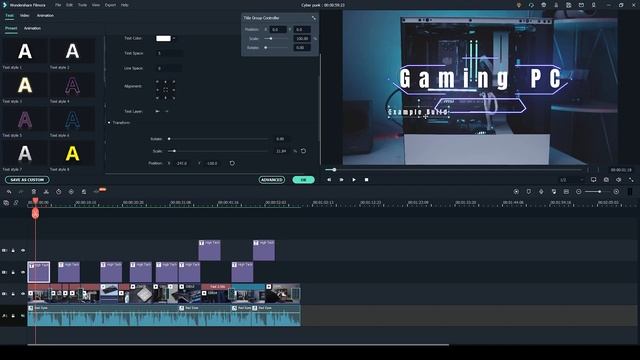This screenshot has width=640, height=360.
Task: Collapse the Title Group Controller panel
Action: [x=313, y=18]
